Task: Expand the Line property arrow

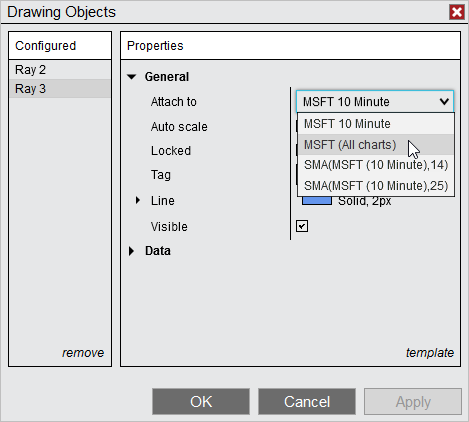Action: (x=138, y=200)
